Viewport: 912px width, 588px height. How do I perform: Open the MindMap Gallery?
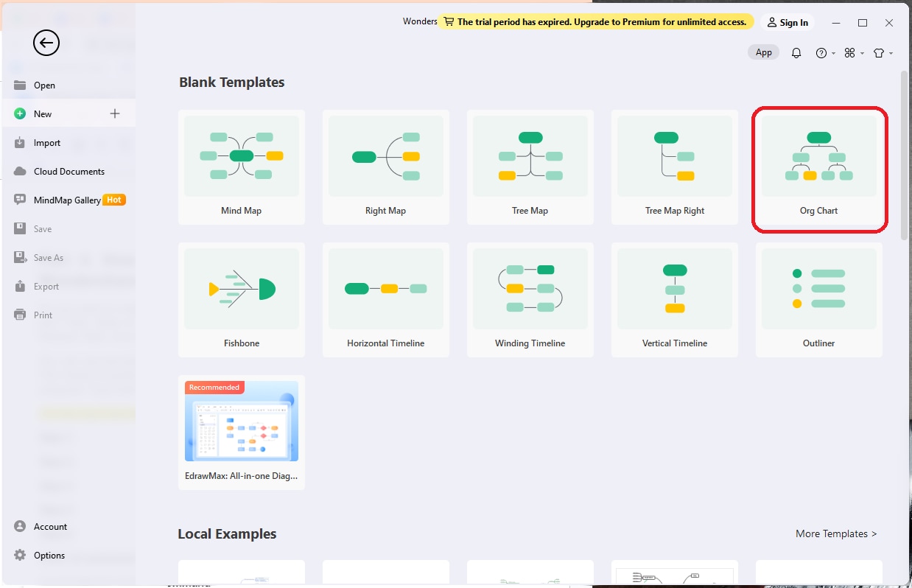[x=67, y=200]
